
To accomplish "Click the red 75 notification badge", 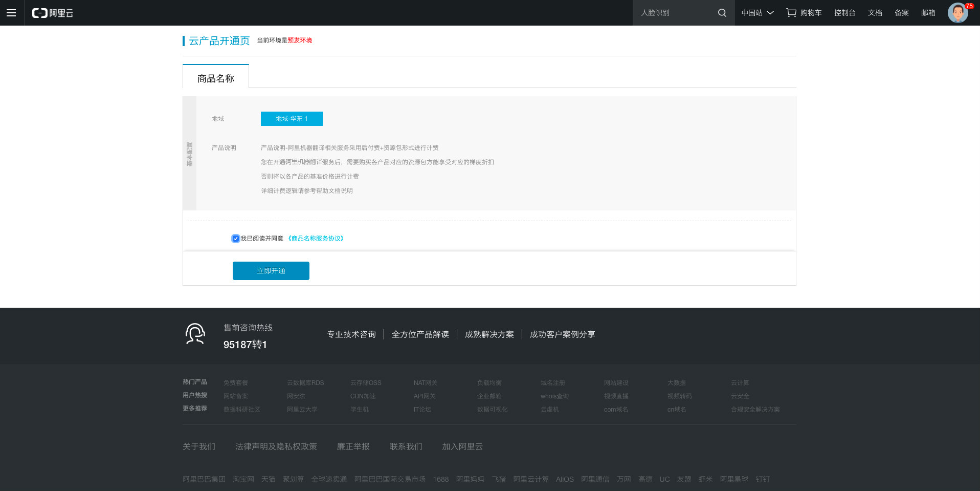I will click(x=969, y=6).
